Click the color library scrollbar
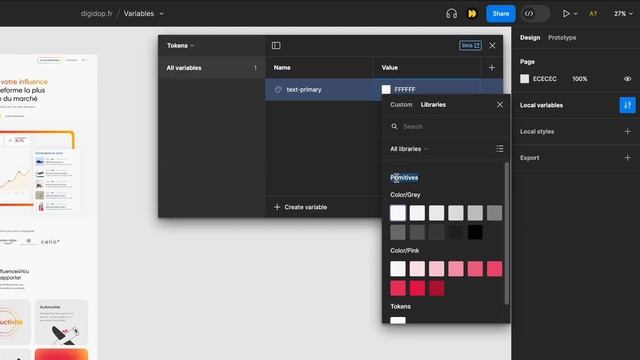This screenshot has width=640, height=360. (507, 233)
